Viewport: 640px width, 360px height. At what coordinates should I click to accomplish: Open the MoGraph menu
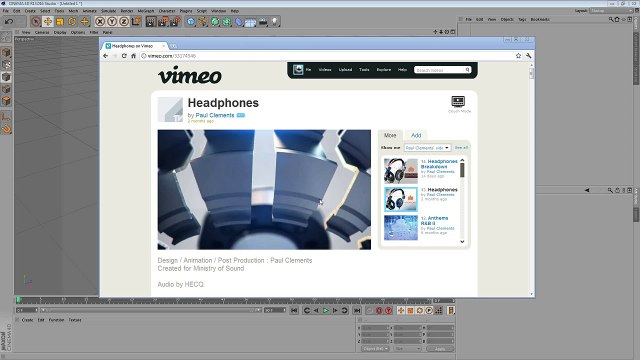[x=146, y=11]
